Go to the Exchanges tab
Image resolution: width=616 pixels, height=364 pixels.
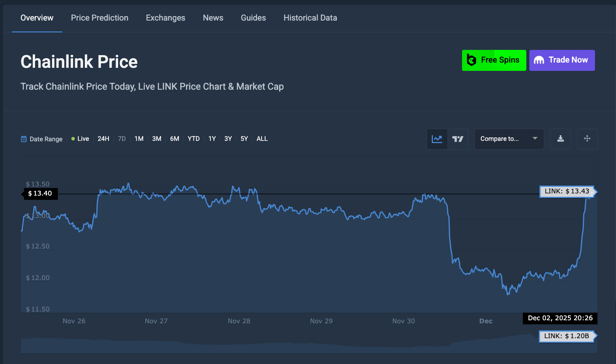(165, 18)
